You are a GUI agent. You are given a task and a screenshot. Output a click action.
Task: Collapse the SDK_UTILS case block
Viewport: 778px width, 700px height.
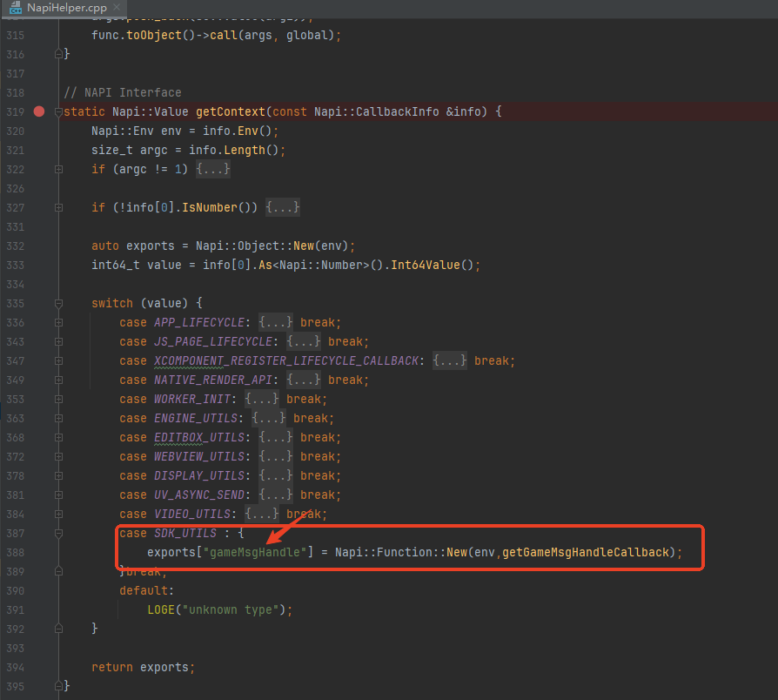[58, 534]
